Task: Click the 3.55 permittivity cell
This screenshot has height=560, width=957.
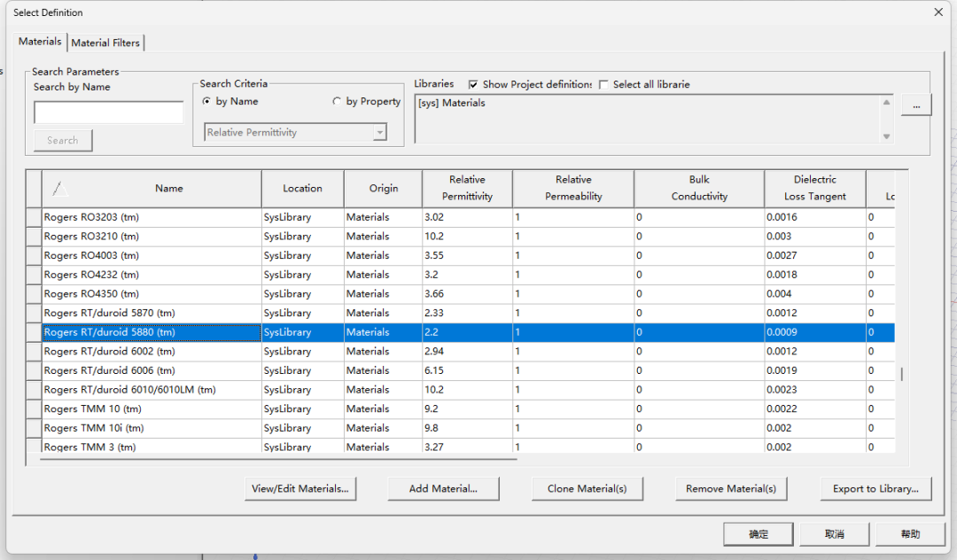Action: tap(467, 255)
